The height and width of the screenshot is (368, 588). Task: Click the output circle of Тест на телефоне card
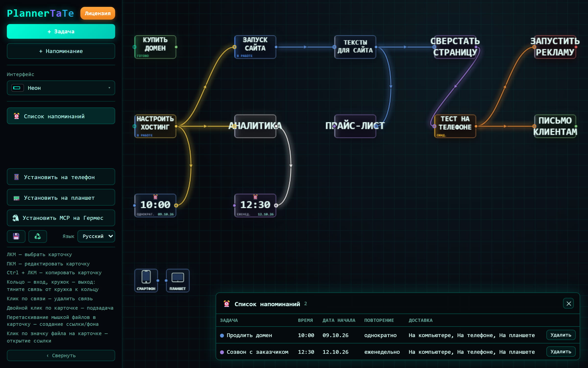(476, 126)
